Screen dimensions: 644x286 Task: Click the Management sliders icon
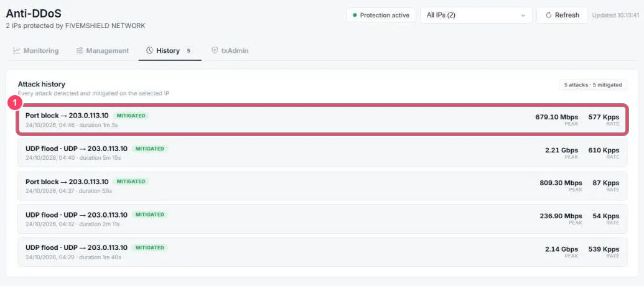tap(80, 50)
